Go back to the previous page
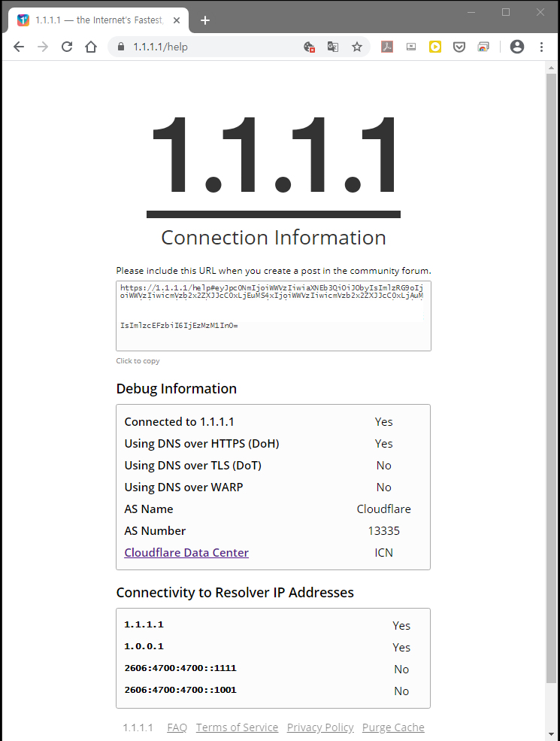The image size is (560, 741). 19,47
